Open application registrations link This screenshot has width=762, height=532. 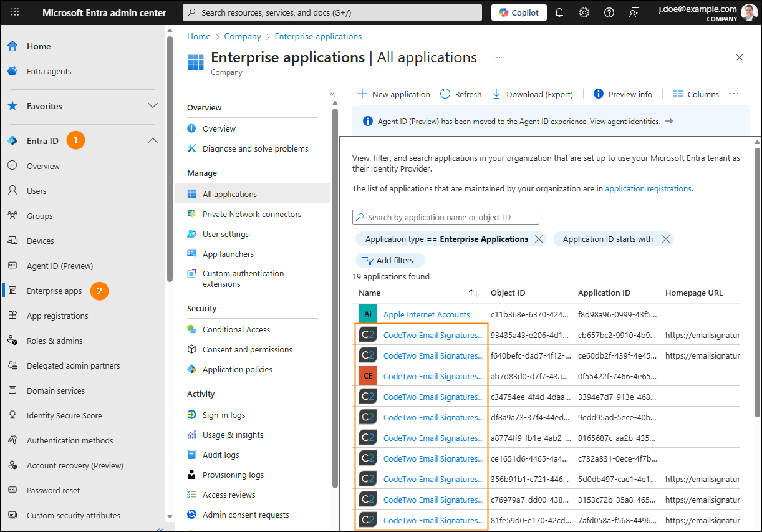point(649,188)
